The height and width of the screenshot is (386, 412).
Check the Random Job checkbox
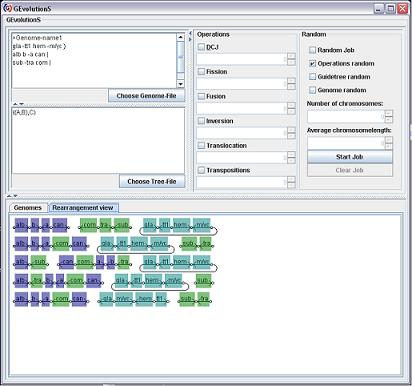(x=312, y=50)
